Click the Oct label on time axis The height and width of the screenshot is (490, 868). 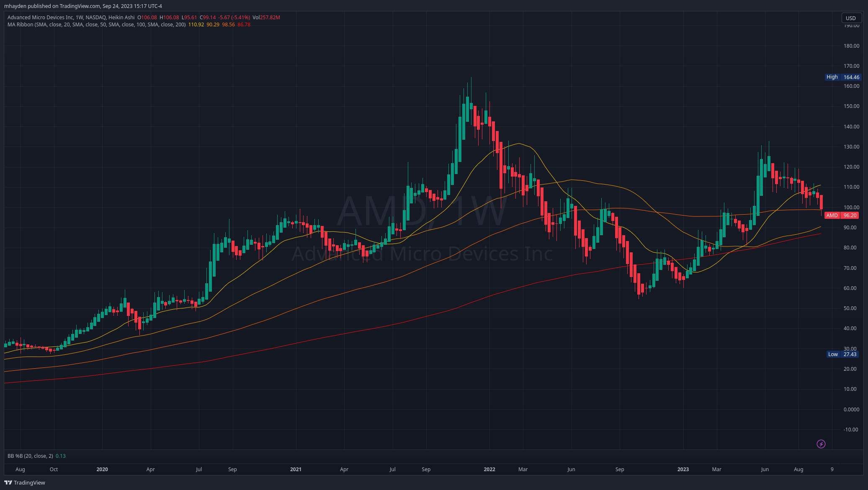[x=54, y=469]
